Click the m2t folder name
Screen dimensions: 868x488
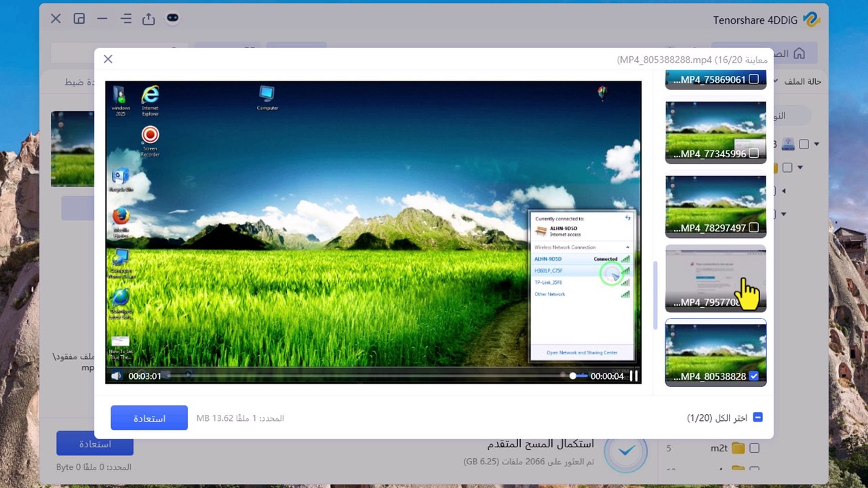click(x=718, y=448)
